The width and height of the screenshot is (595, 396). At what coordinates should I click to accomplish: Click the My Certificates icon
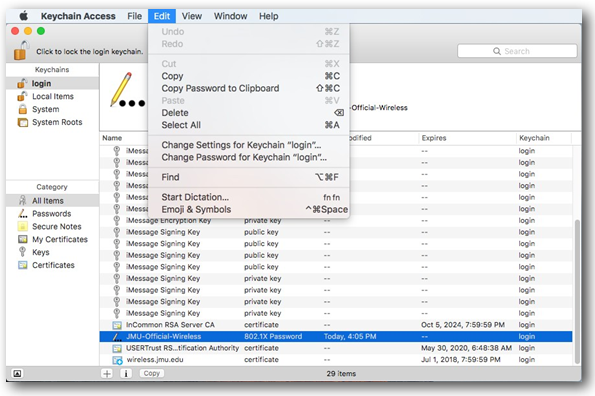pos(23,239)
